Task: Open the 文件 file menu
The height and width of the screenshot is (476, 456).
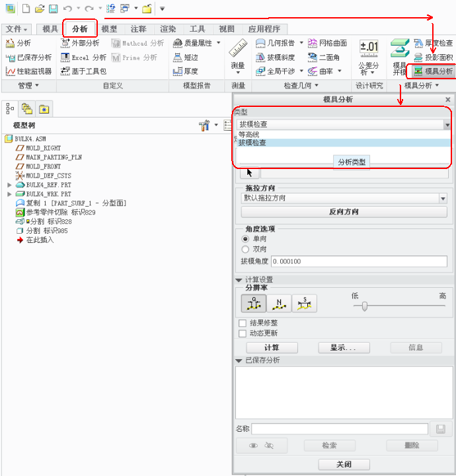Action: [17, 29]
